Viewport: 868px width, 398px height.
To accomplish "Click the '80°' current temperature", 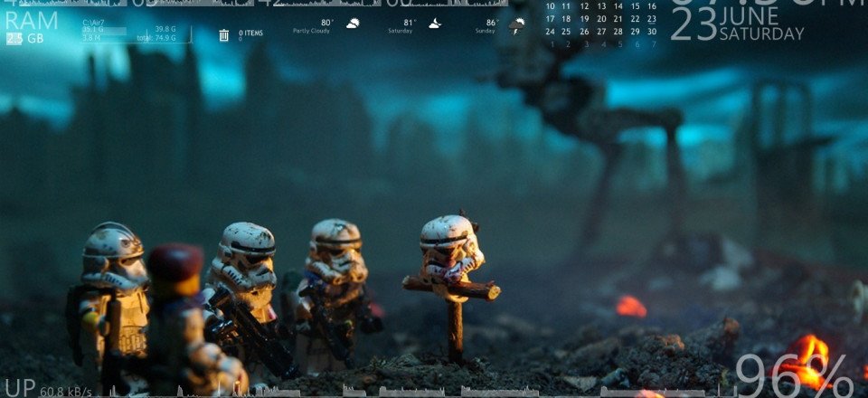I will pyautogui.click(x=327, y=23).
